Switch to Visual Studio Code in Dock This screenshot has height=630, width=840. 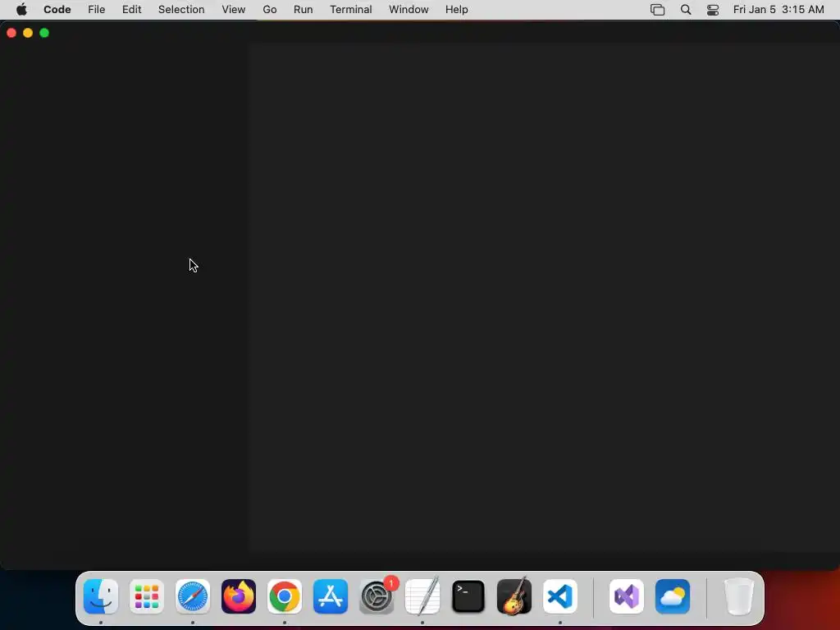[560, 596]
